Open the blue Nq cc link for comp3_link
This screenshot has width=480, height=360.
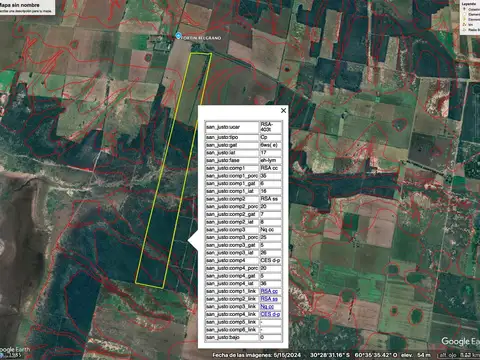(267, 307)
